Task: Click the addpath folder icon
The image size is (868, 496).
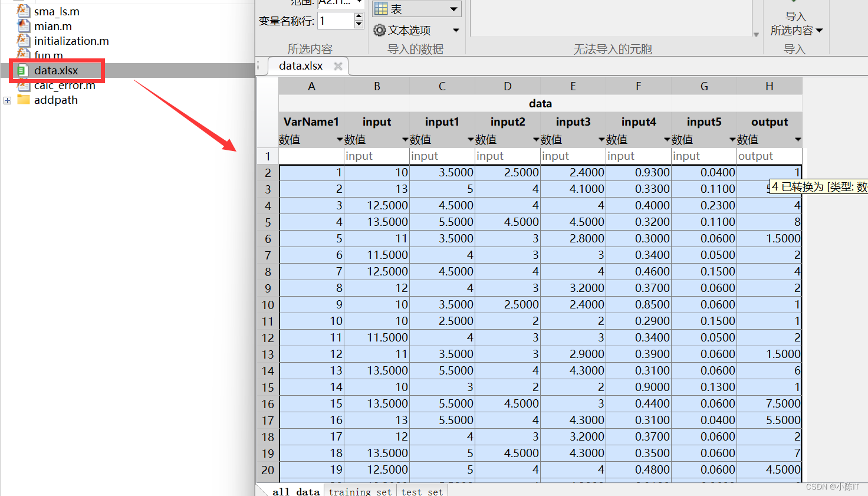Action: coord(24,100)
